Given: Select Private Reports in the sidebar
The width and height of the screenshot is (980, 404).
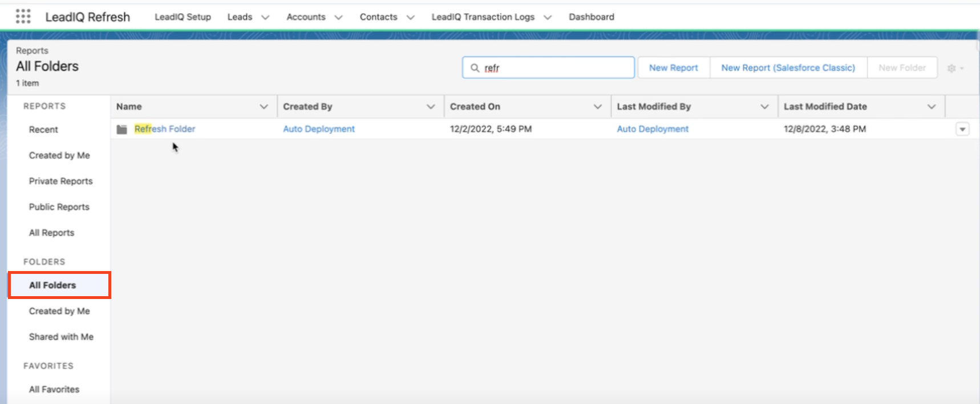Looking at the screenshot, I should pos(60,181).
